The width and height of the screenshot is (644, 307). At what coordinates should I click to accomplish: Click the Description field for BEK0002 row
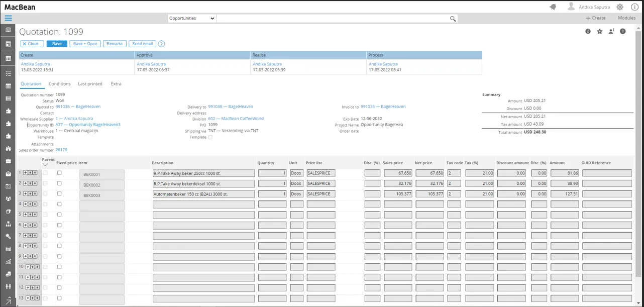(203, 184)
